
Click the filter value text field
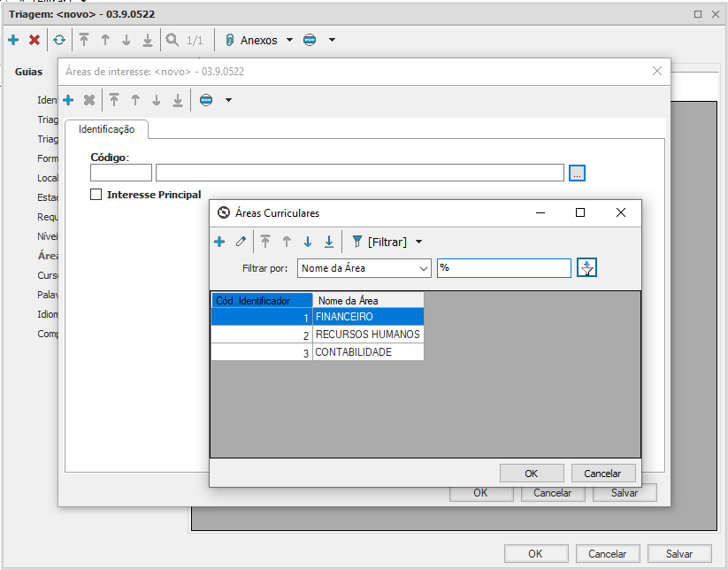click(x=503, y=268)
